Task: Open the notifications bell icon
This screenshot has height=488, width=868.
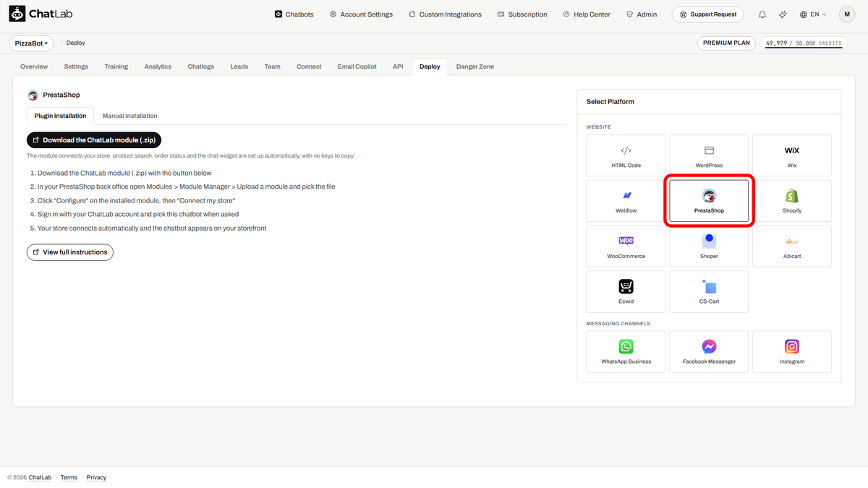Action: (x=762, y=14)
